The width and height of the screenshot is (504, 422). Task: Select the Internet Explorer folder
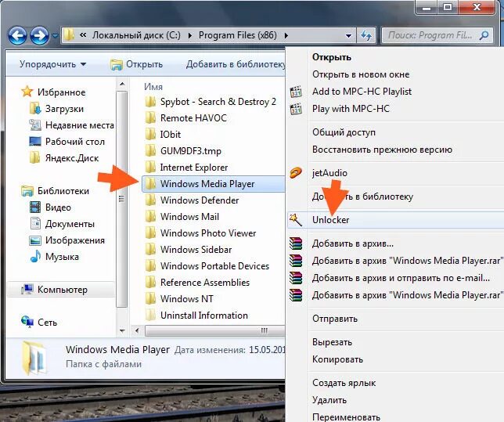pos(185,168)
